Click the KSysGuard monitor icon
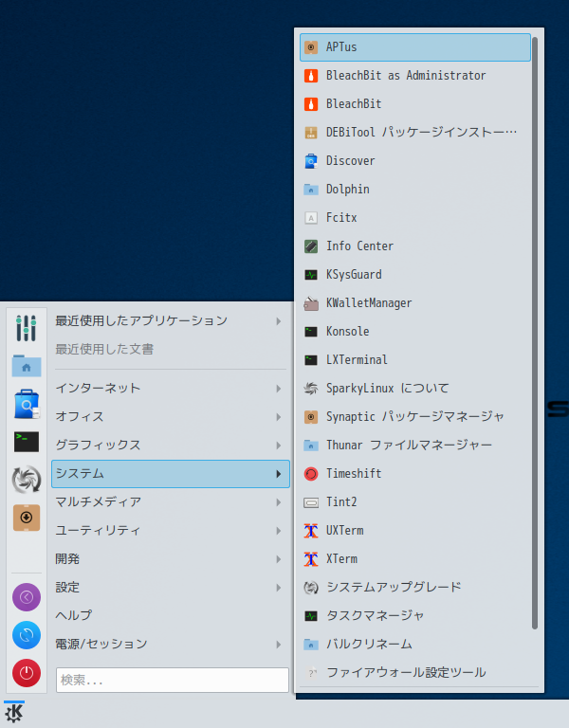569x728 pixels. click(311, 274)
